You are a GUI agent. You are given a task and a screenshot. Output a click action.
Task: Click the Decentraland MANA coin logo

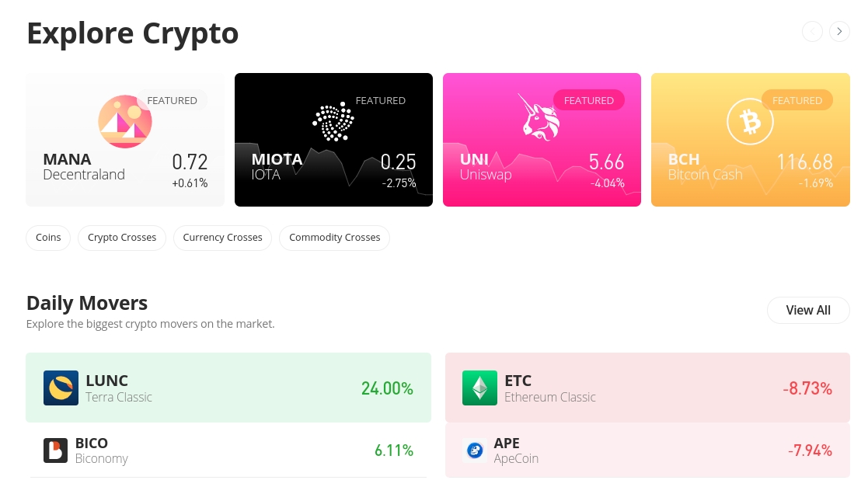[125, 121]
